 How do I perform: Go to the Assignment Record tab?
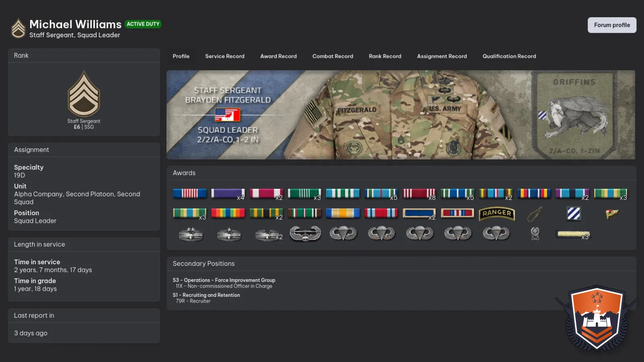pyautogui.click(x=442, y=56)
